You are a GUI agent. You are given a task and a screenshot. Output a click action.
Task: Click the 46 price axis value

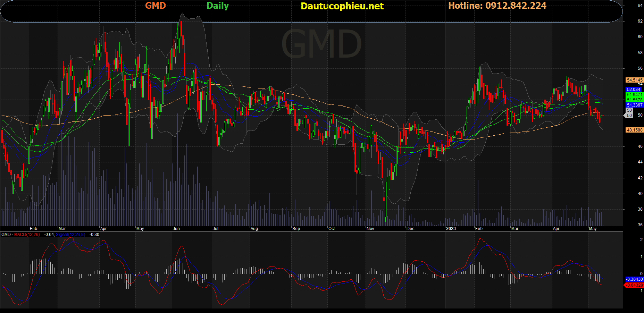tap(640, 146)
